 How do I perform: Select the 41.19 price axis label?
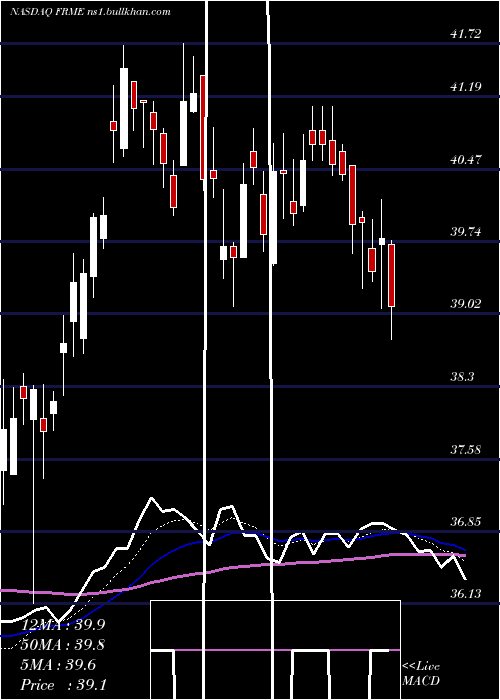466,86
